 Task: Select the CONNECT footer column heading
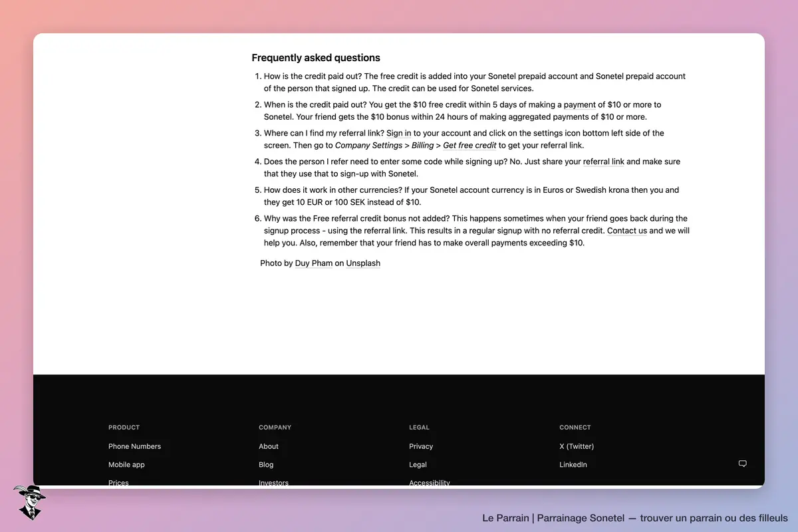click(x=575, y=428)
